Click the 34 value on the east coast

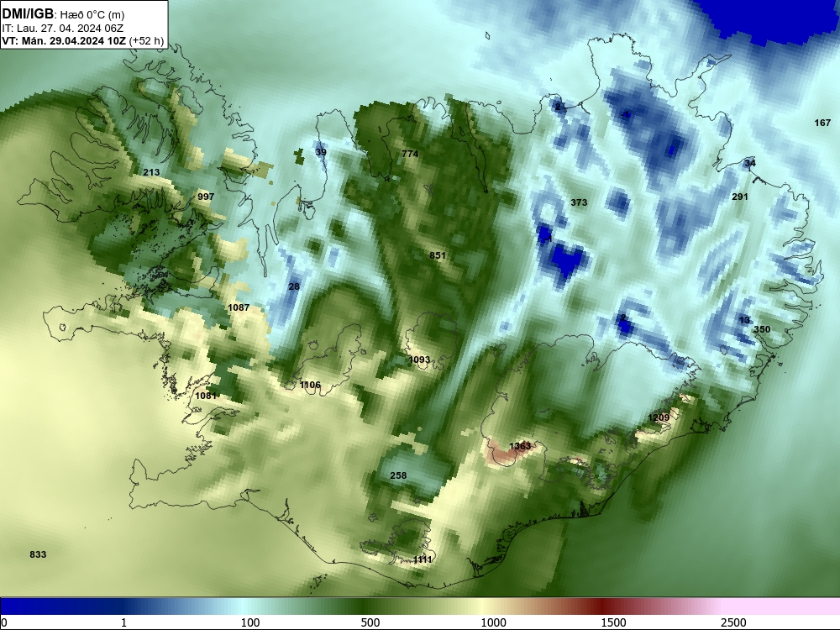tap(750, 163)
